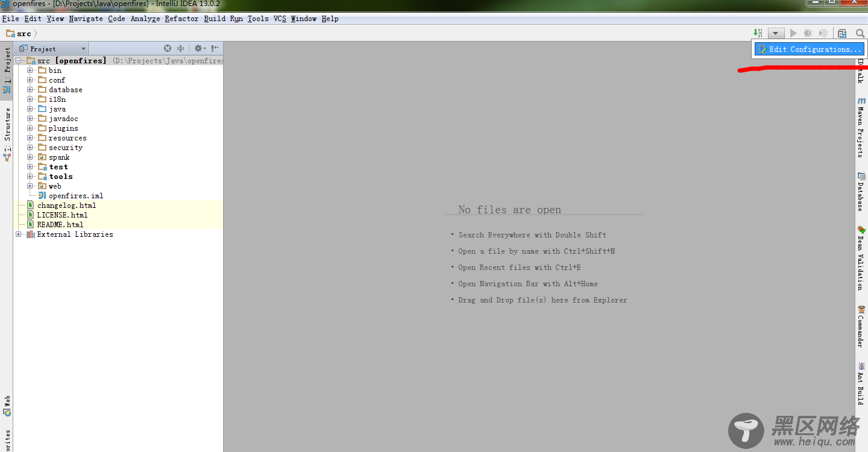Expand the bin folder
The width and height of the screenshot is (868, 452).
pos(30,71)
